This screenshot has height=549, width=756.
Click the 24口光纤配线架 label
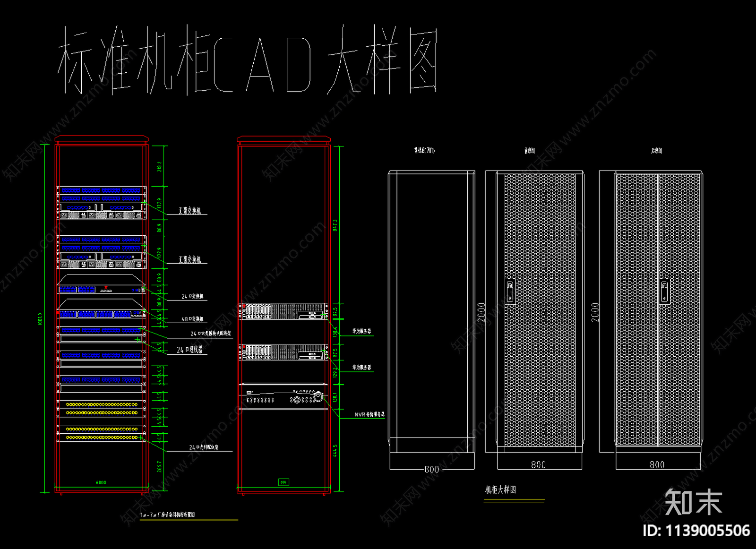coord(204,447)
